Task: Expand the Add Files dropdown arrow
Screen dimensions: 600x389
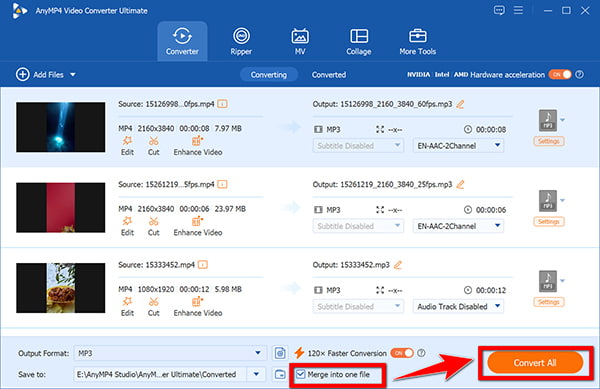Action: pyautogui.click(x=73, y=75)
